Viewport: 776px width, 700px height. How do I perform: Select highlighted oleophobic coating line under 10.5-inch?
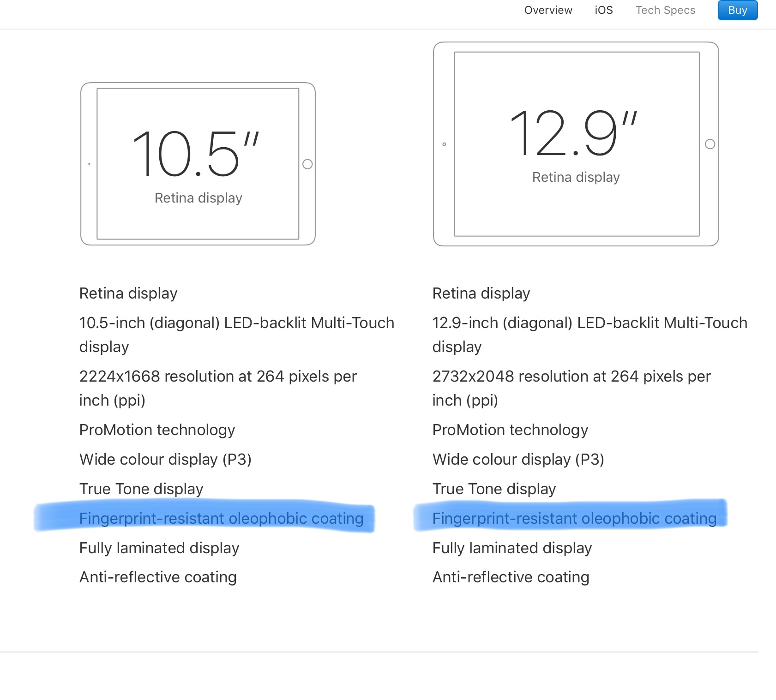pyautogui.click(x=221, y=519)
